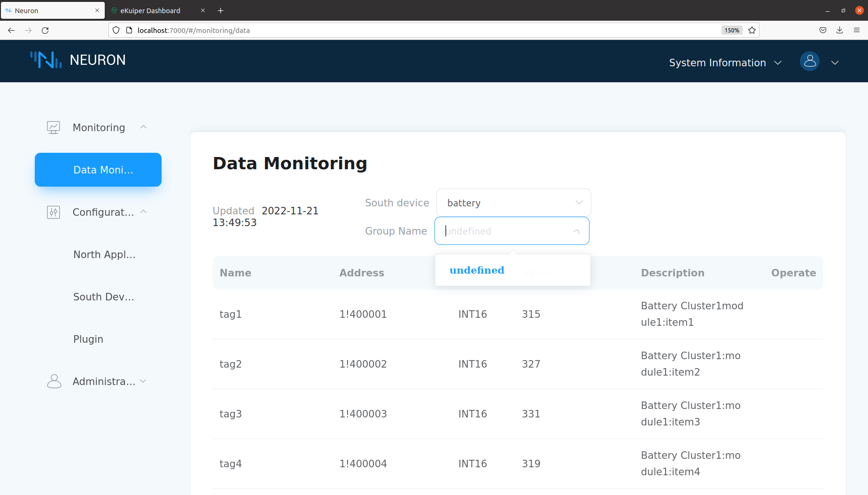The height and width of the screenshot is (495, 868).
Task: Select the undefined option in group list
Action: (477, 270)
